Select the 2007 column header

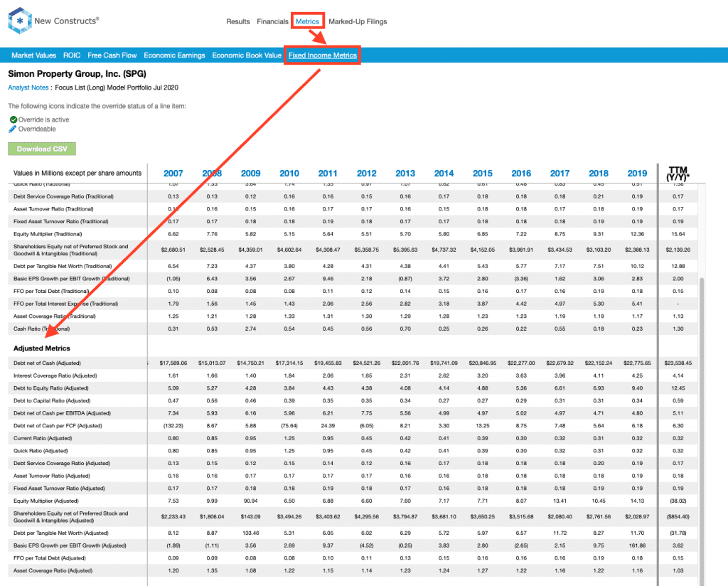coord(173,174)
